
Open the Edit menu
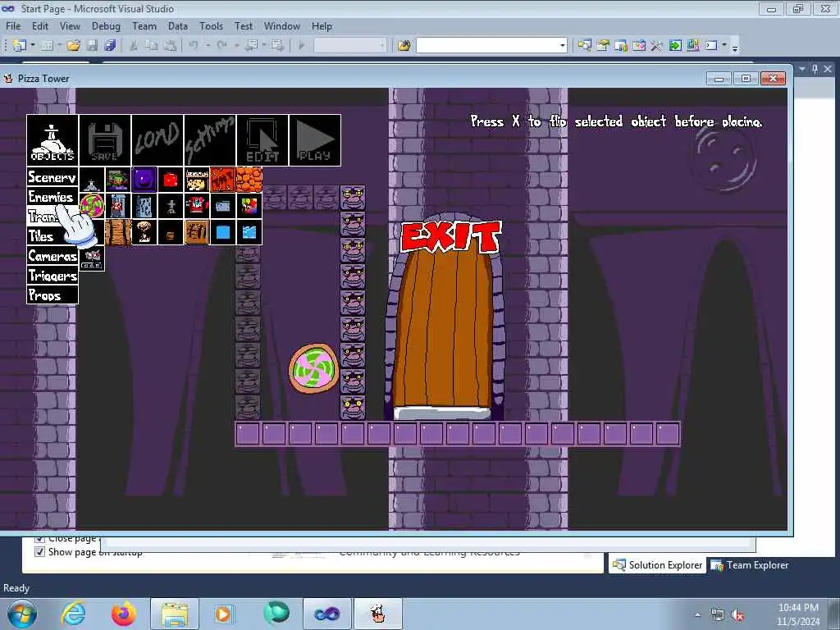tap(39, 25)
